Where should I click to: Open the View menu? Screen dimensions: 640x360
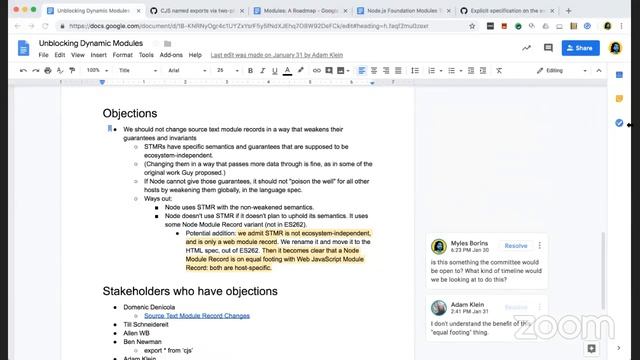(78, 55)
